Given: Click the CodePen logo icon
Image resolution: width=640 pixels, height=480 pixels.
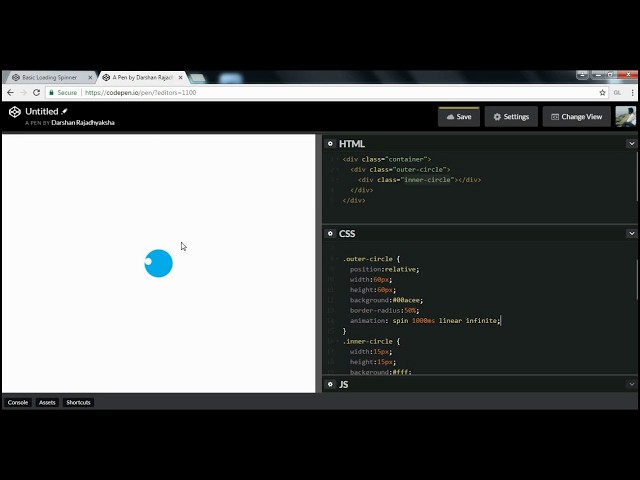Looking at the screenshot, I should coord(15,112).
